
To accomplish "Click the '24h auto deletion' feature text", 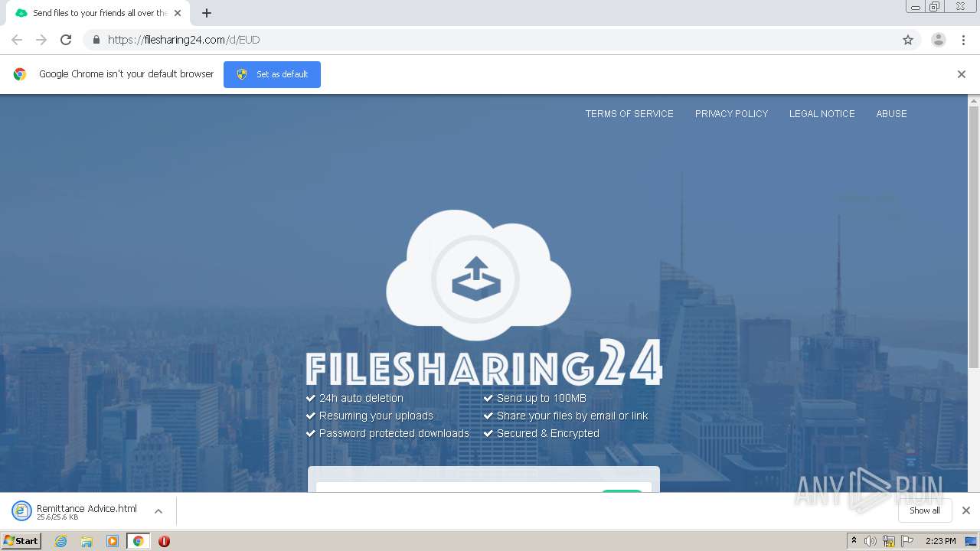I will [x=361, y=398].
